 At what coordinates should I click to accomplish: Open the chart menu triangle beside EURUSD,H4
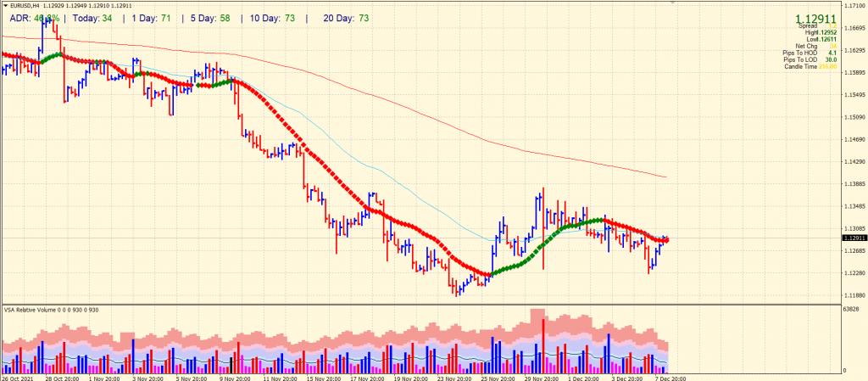pos(4,5)
